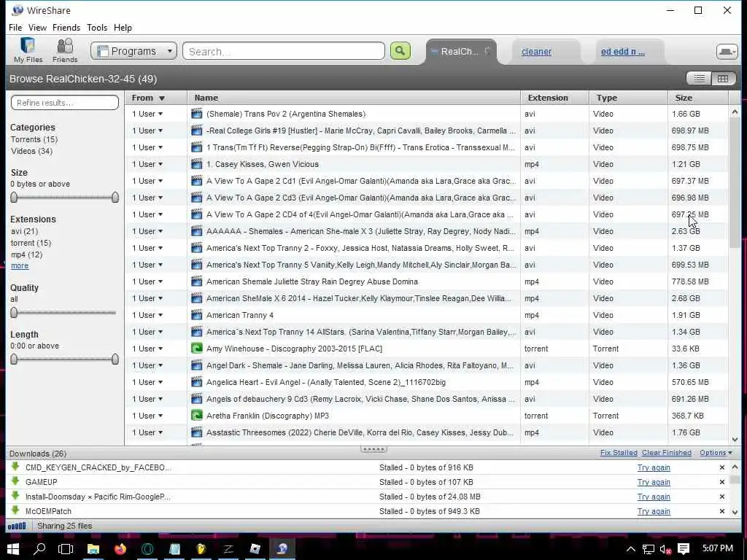Switch to list view of results
The image size is (747, 560).
pyautogui.click(x=699, y=79)
